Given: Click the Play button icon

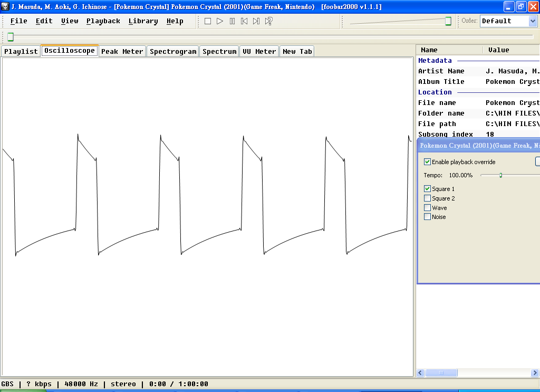Looking at the screenshot, I should pos(220,21).
